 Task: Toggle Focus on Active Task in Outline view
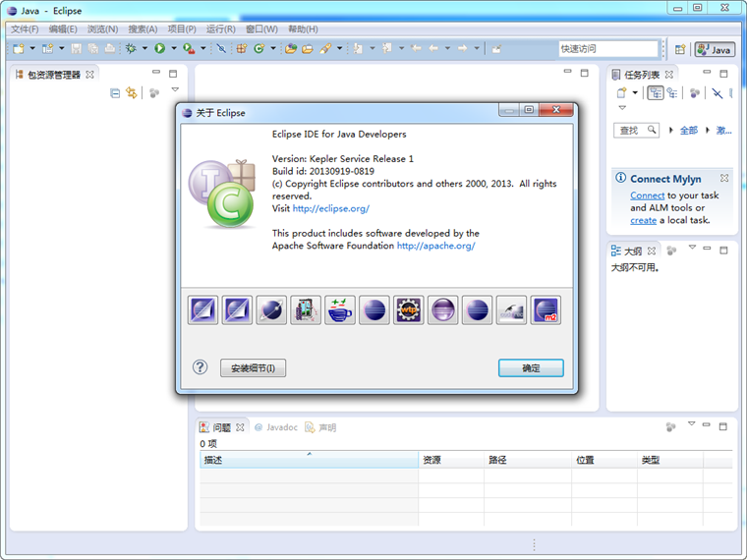pos(671,250)
